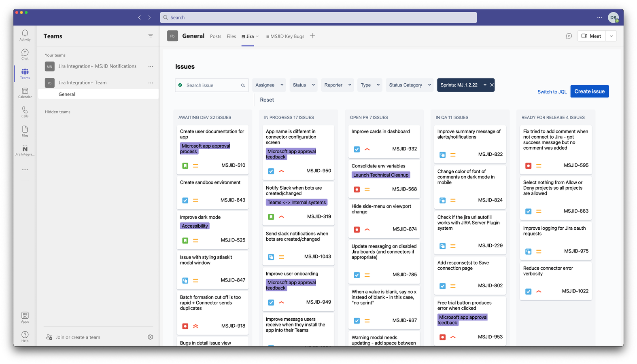Click the Create issue button
This screenshot has width=637, height=364.
(589, 91)
